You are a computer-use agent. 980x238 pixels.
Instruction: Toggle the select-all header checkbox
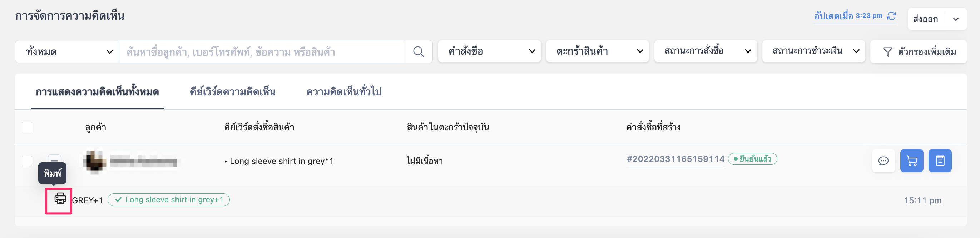(x=27, y=127)
